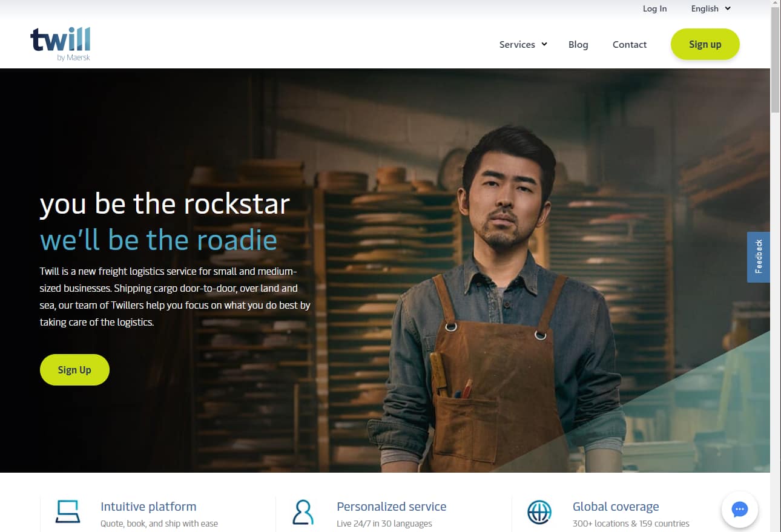Go to the Blog page

click(x=578, y=44)
